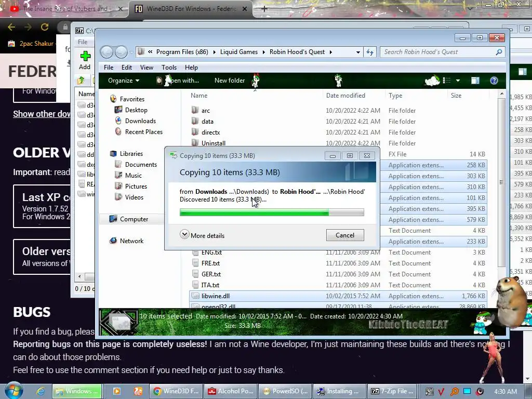Image resolution: width=532 pixels, height=399 pixels.
Task: Open the Explorer Tools menu
Action: 169,68
